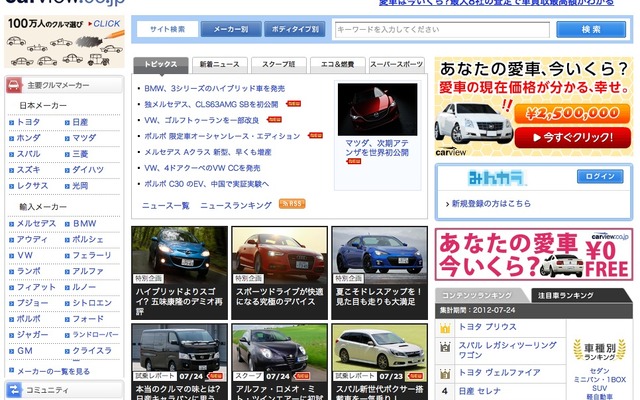The height and width of the screenshot is (400, 640).
Task: Click the rank crown icon beside スバル レガシィ
Action: click(445, 347)
